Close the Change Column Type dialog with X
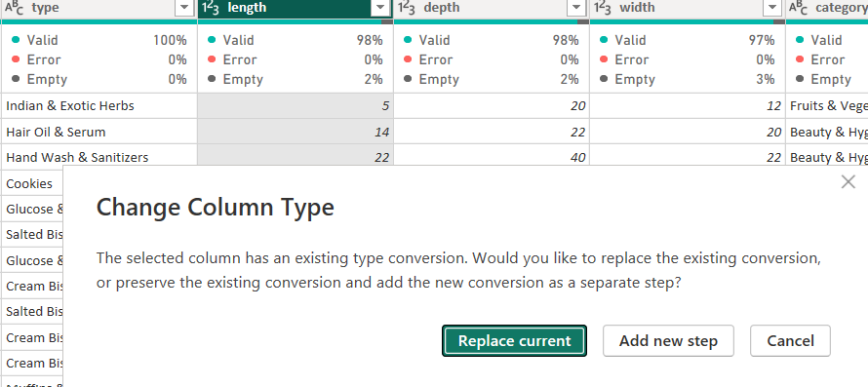This screenshot has height=387, width=868. pos(848,181)
